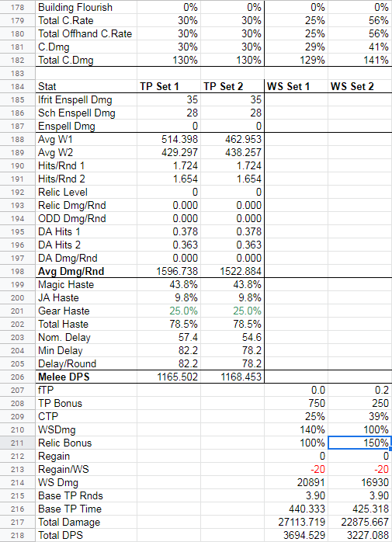The width and height of the screenshot is (392, 542).
Task: Click the 'Magic Haste' label cell
Action: (x=86, y=284)
